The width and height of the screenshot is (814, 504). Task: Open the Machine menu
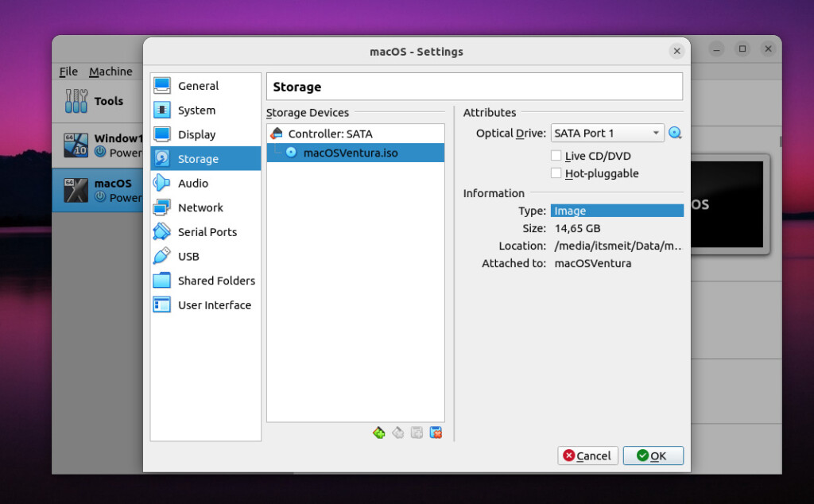(110, 72)
